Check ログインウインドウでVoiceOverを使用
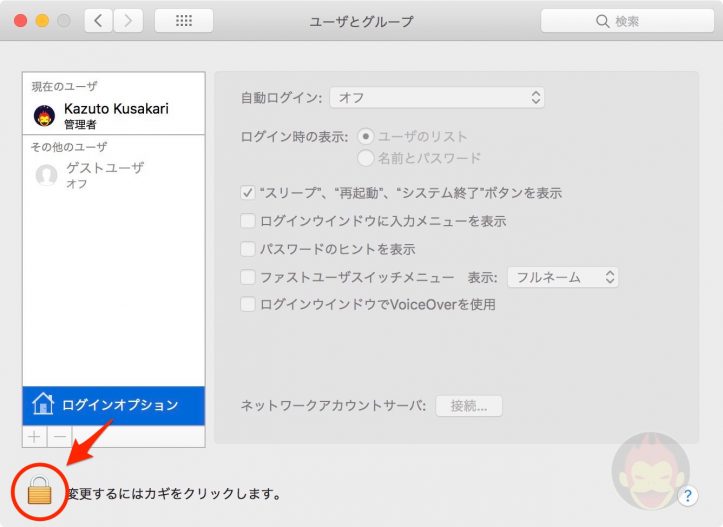The width and height of the screenshot is (723, 527). (248, 304)
